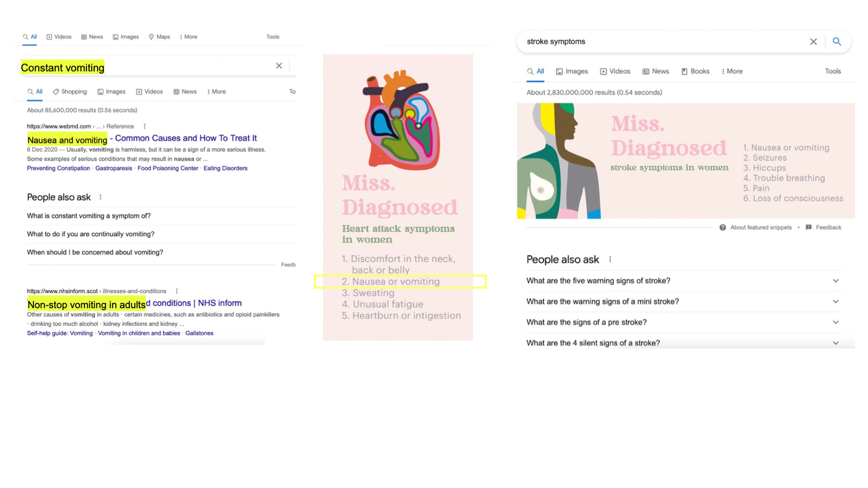Select News tab under Constant vomiting search
The image size is (868, 488).
tap(185, 92)
